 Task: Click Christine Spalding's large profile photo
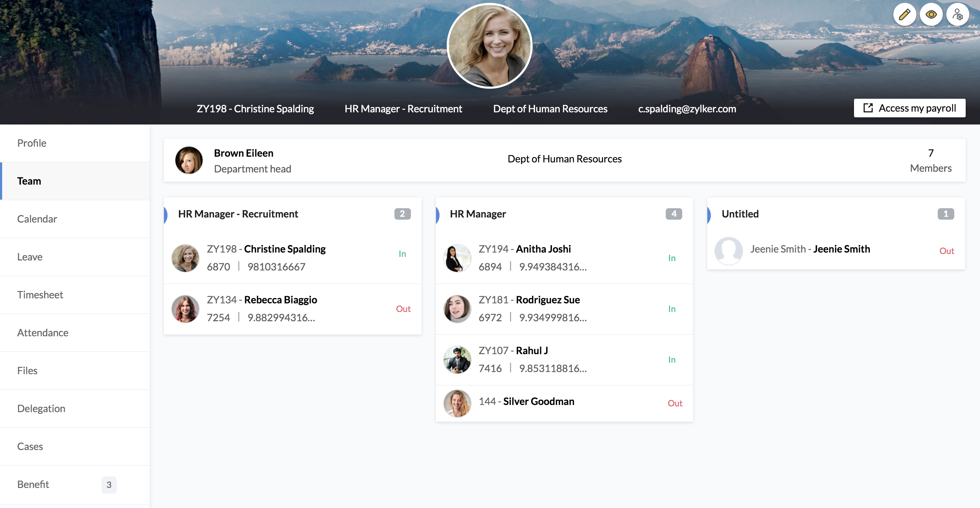489,46
